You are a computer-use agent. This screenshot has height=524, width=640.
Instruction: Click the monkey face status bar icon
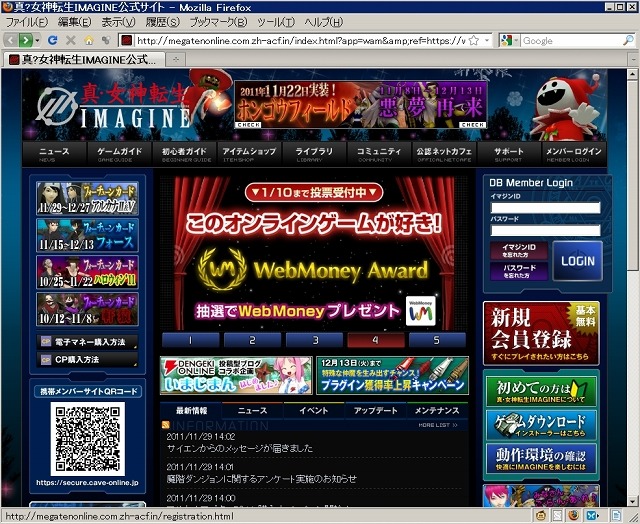[x=540, y=515]
